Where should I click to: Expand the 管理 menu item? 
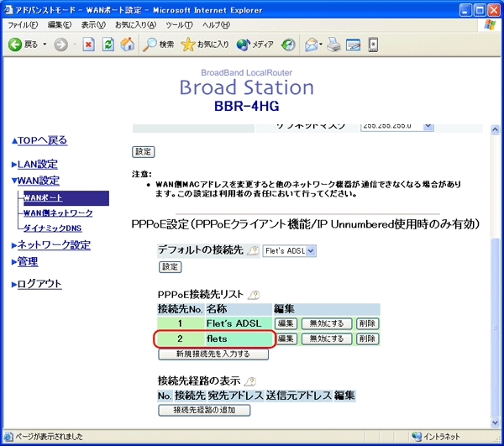(x=28, y=261)
